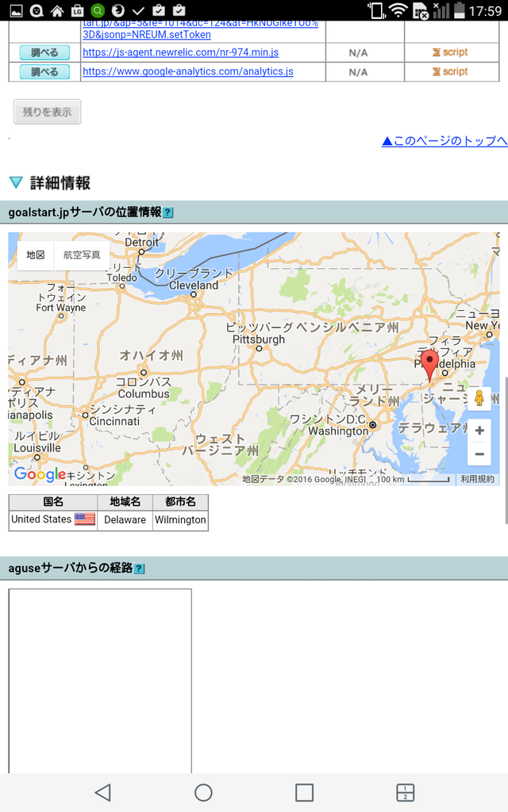
Task: Open the newrelic nr-974.min.js link
Action: [x=180, y=52]
